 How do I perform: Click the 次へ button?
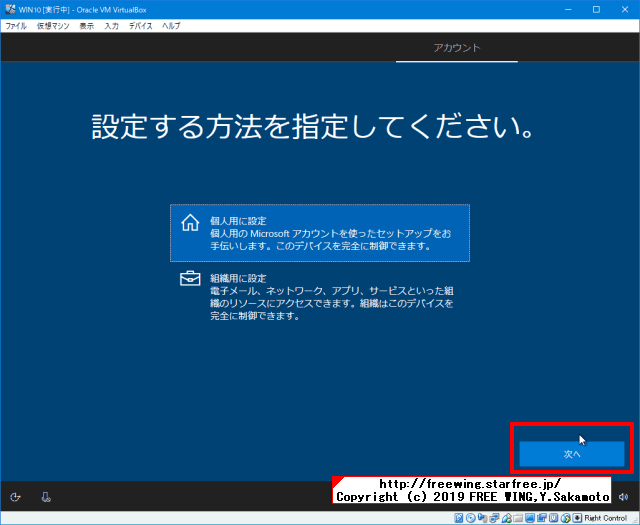coord(572,454)
